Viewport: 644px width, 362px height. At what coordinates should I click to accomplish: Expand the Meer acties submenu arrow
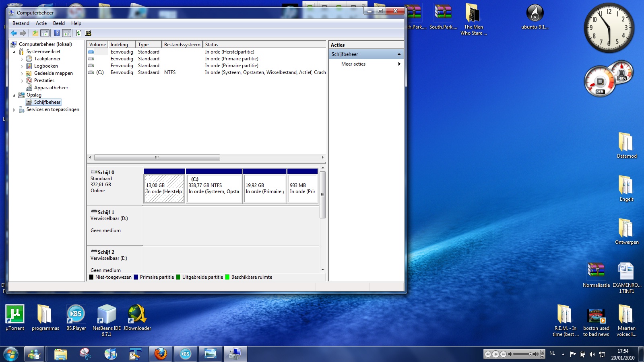[x=399, y=64]
